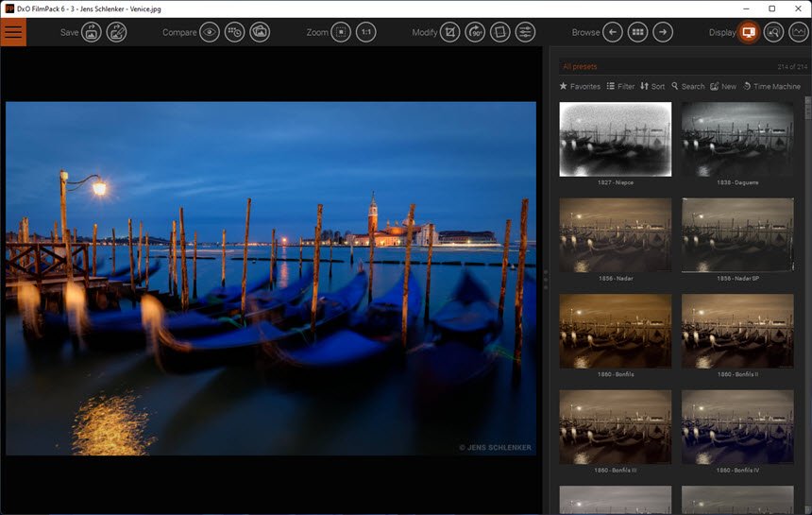
Task: Click the main Venice photo preview
Action: (271, 279)
